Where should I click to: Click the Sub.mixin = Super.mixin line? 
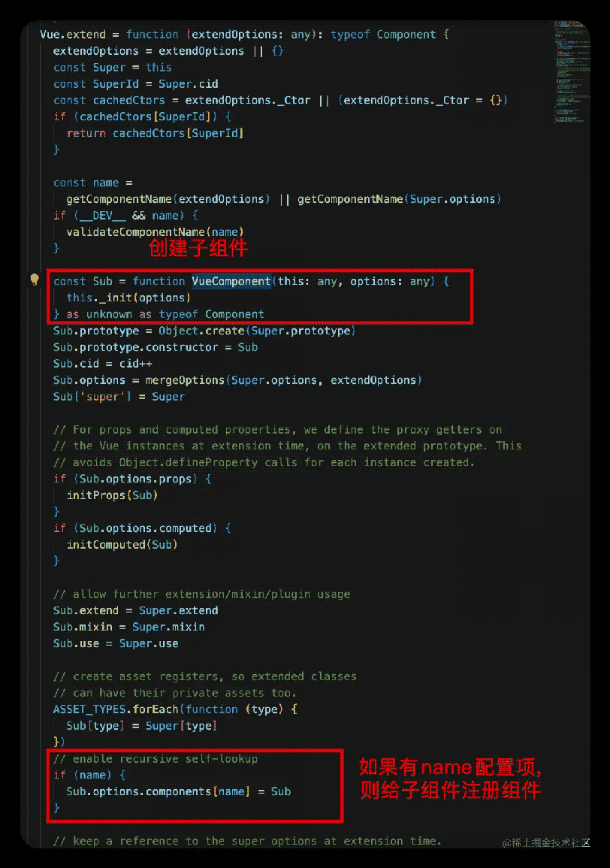(x=129, y=628)
